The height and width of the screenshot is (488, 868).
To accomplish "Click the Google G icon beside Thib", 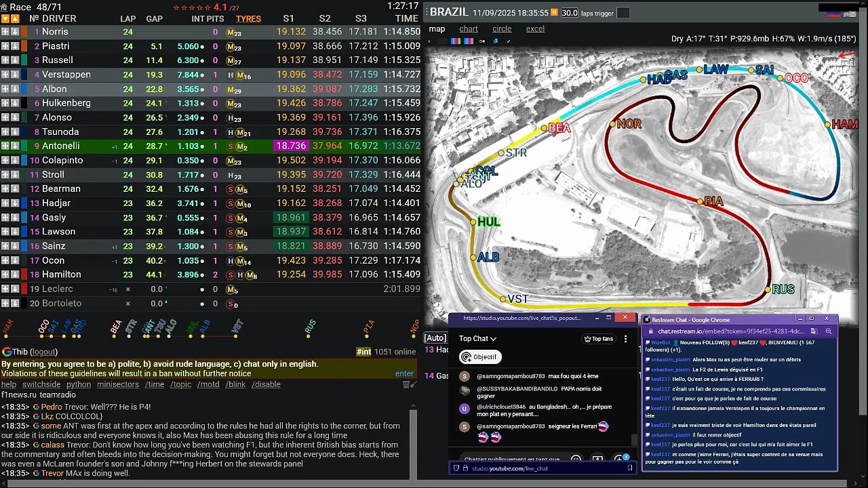I will (7, 352).
